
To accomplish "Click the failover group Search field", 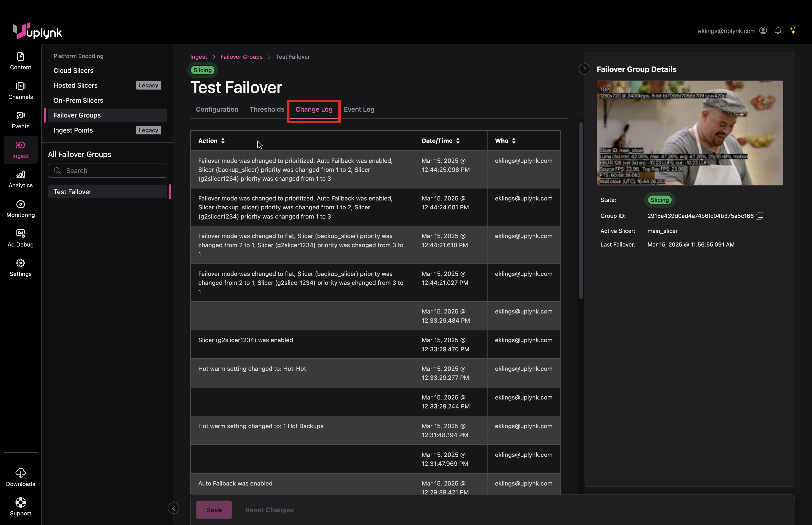I will coord(108,171).
